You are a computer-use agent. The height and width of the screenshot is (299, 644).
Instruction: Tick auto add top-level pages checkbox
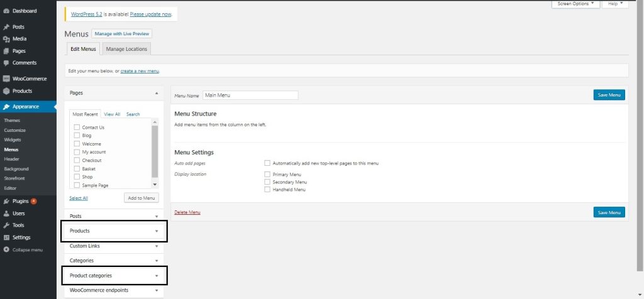click(267, 163)
